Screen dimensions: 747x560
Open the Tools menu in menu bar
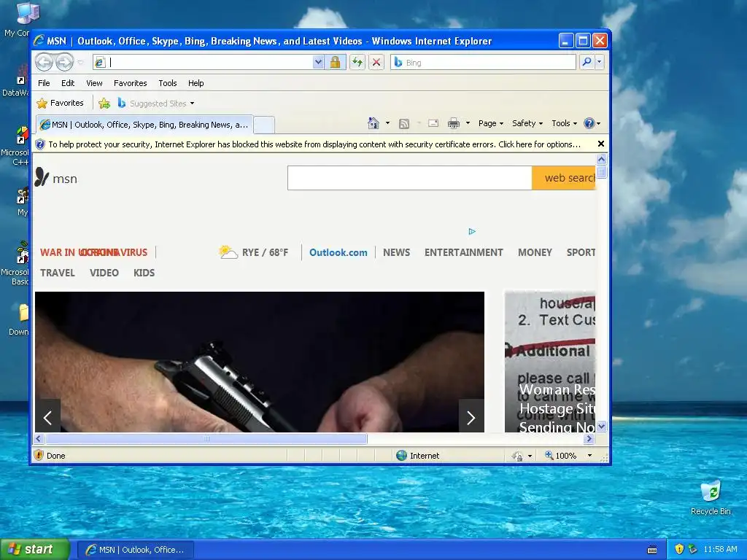(168, 83)
